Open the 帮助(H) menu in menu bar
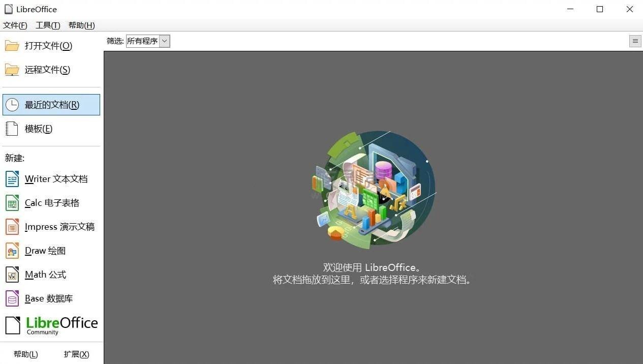 [x=81, y=25]
